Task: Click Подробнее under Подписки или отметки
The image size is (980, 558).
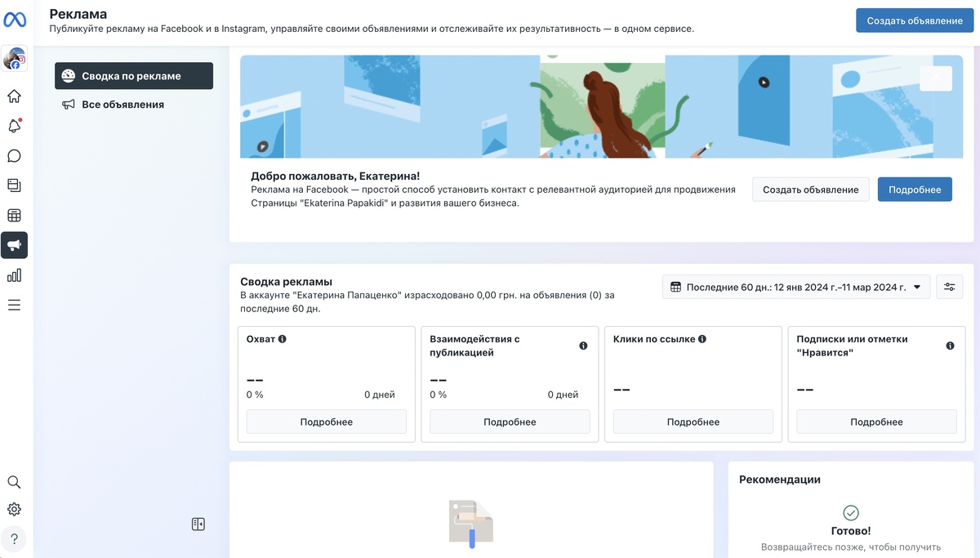Action: click(876, 422)
